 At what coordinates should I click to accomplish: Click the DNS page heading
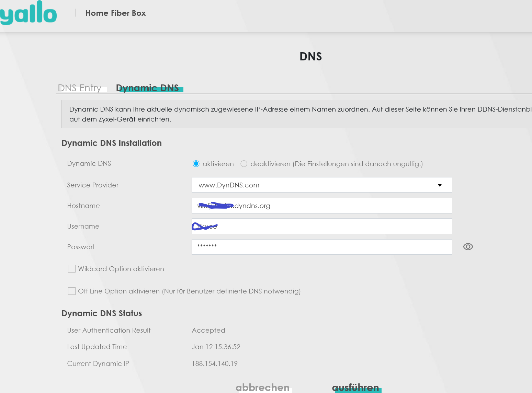(x=310, y=57)
